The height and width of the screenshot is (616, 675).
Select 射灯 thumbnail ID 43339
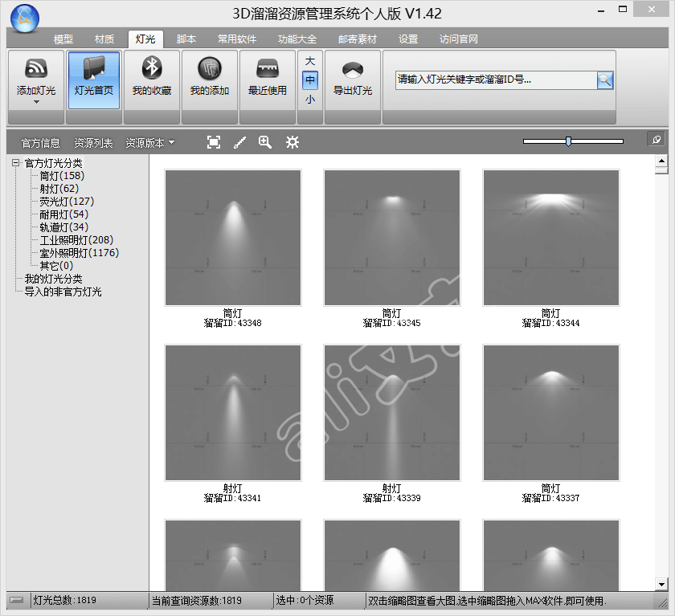(x=392, y=413)
